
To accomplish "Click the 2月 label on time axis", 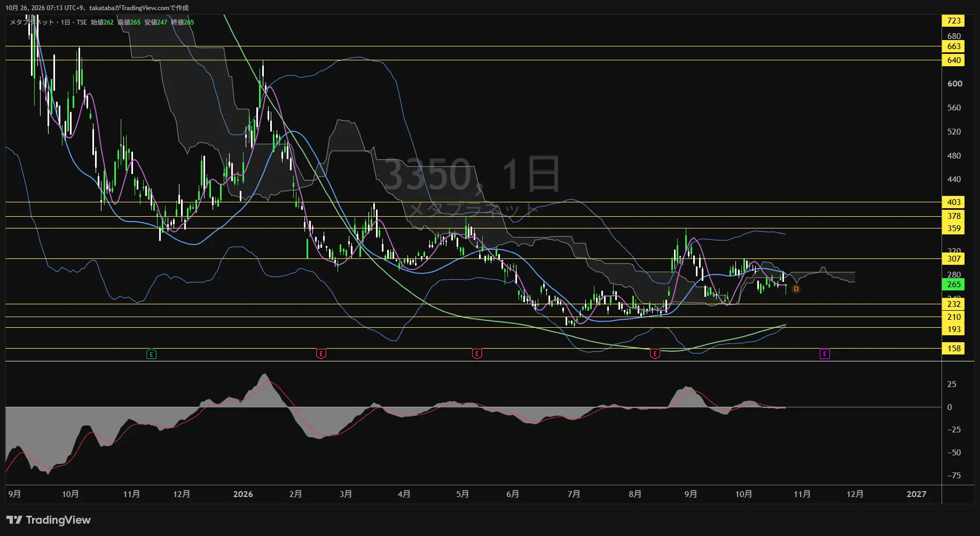I will 295,494.
